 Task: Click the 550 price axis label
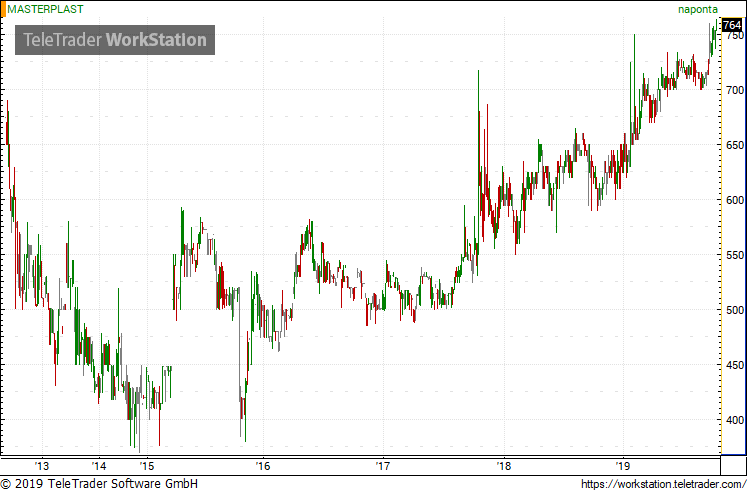[x=735, y=255]
